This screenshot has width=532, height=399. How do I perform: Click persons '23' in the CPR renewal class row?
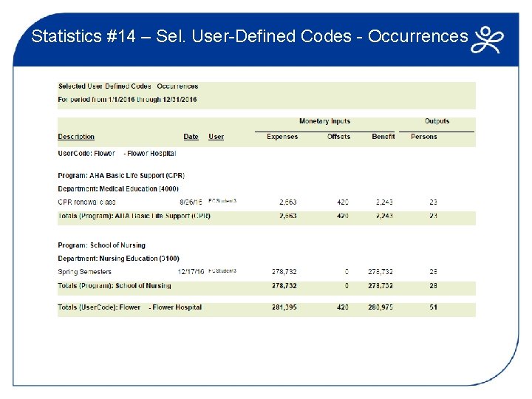click(x=433, y=202)
